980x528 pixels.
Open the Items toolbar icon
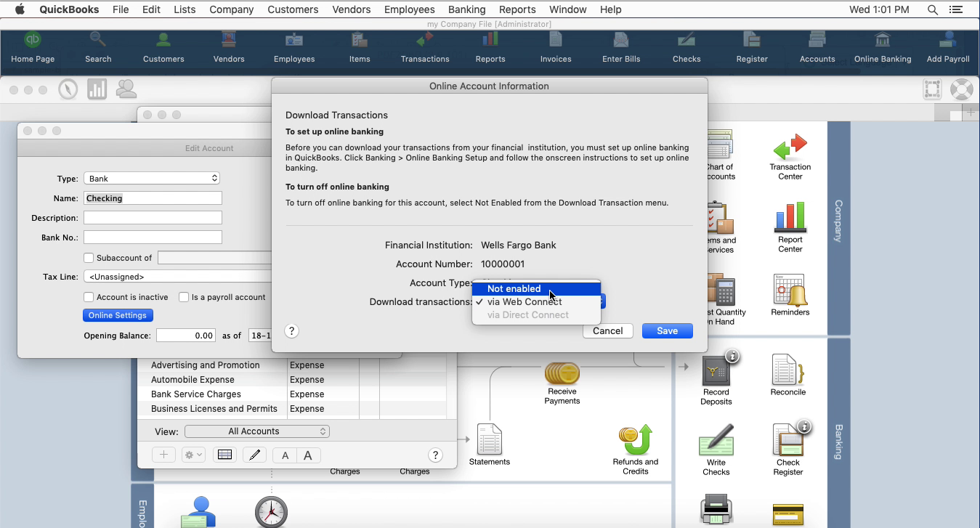click(360, 48)
